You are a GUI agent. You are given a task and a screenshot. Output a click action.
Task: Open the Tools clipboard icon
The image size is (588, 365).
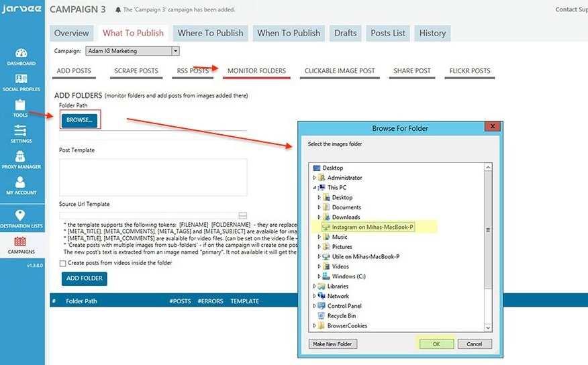click(x=20, y=105)
